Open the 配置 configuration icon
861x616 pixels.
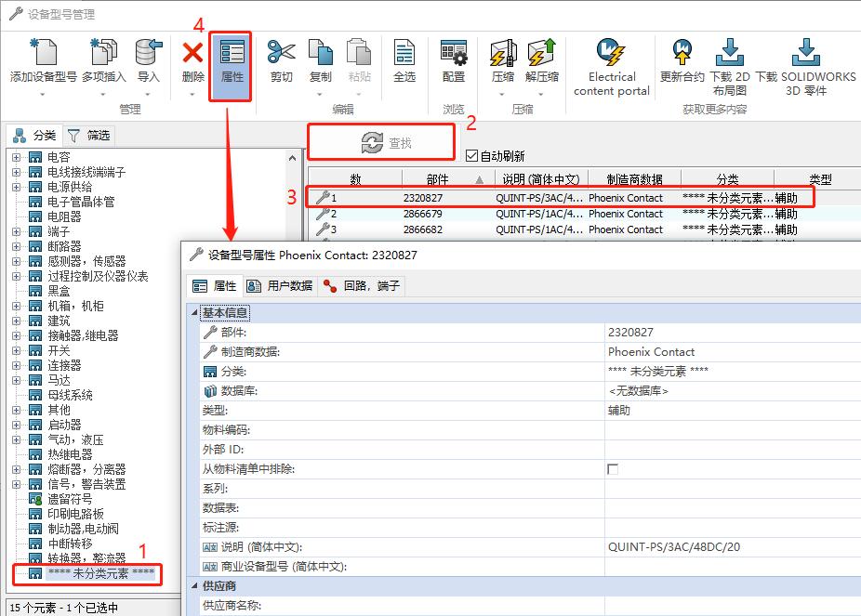click(454, 52)
